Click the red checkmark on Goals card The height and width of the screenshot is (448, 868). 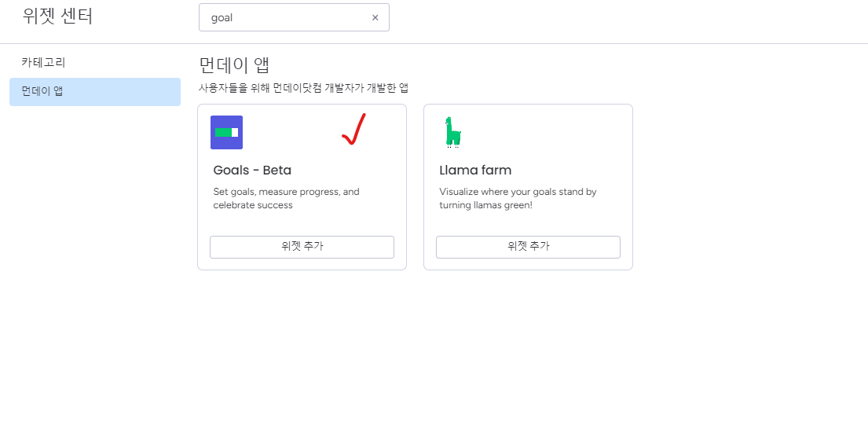[x=354, y=130]
